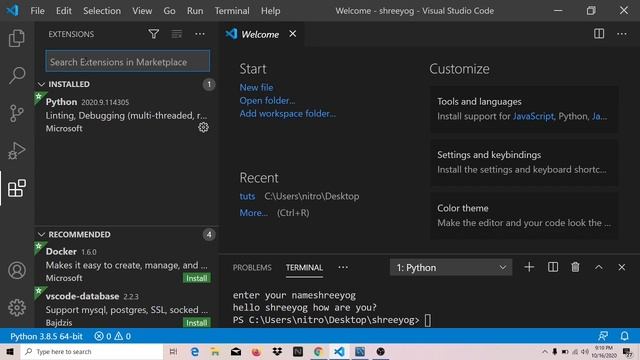Install the Docker extension

[x=197, y=278]
